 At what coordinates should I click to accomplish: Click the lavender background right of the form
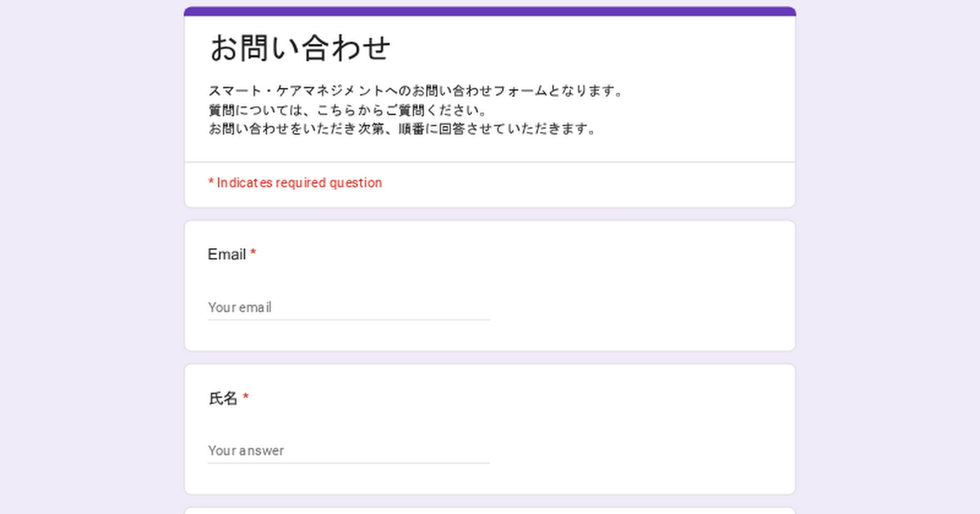click(x=889, y=261)
